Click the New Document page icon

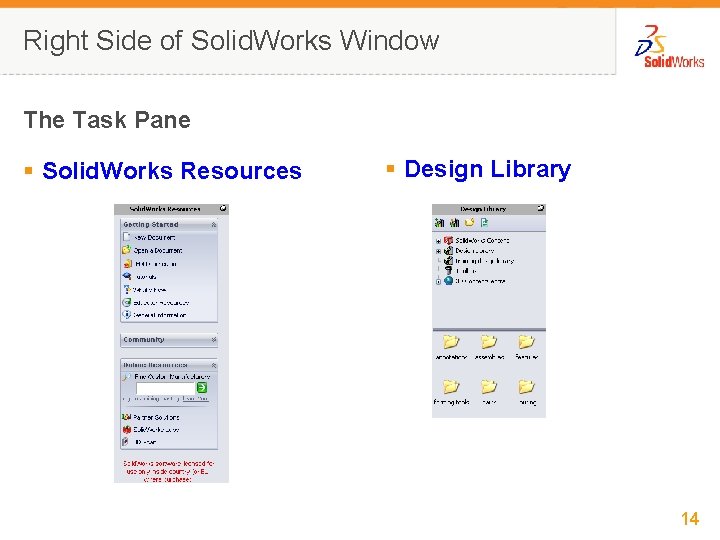(x=127, y=237)
